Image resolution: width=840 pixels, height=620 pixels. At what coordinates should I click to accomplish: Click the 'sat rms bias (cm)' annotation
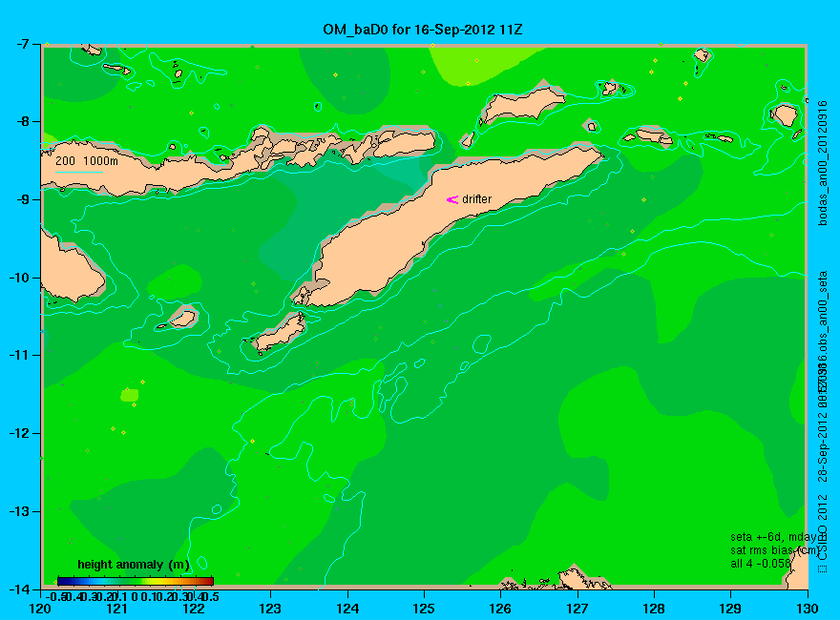coord(775,550)
